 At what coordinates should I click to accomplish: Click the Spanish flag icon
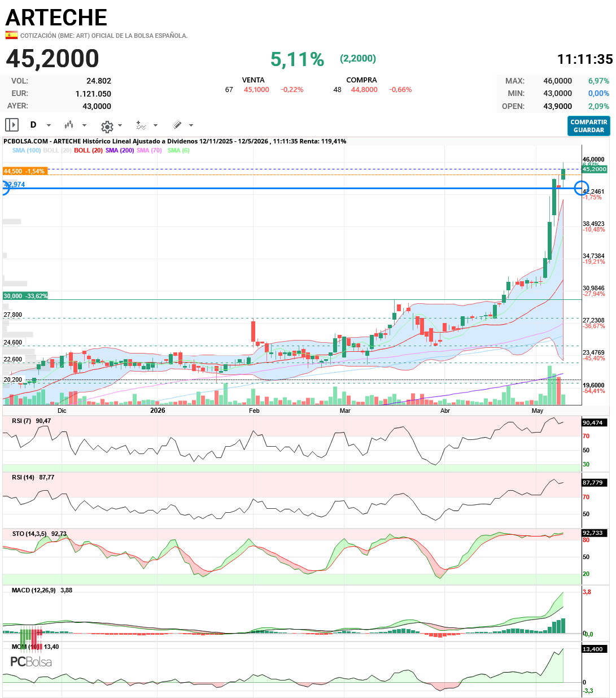[x=11, y=35]
